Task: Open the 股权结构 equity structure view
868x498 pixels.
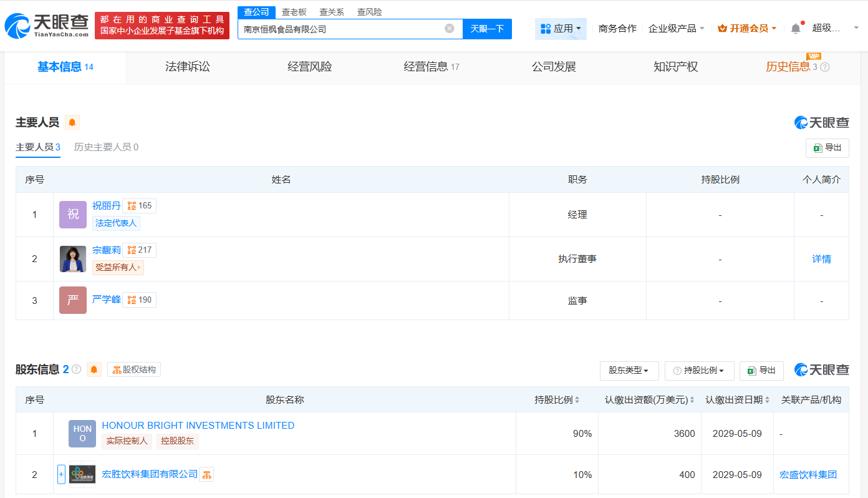Action: click(133, 369)
